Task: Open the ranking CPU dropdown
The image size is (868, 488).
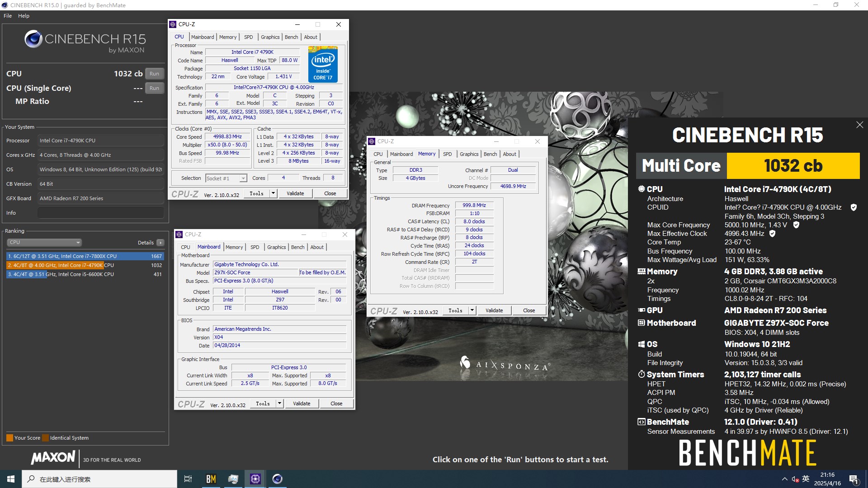Action: 44,243
